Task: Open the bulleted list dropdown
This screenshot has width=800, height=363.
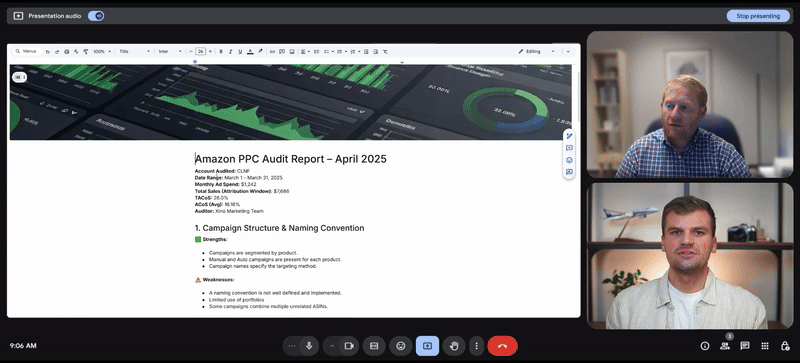Action: click(x=341, y=52)
